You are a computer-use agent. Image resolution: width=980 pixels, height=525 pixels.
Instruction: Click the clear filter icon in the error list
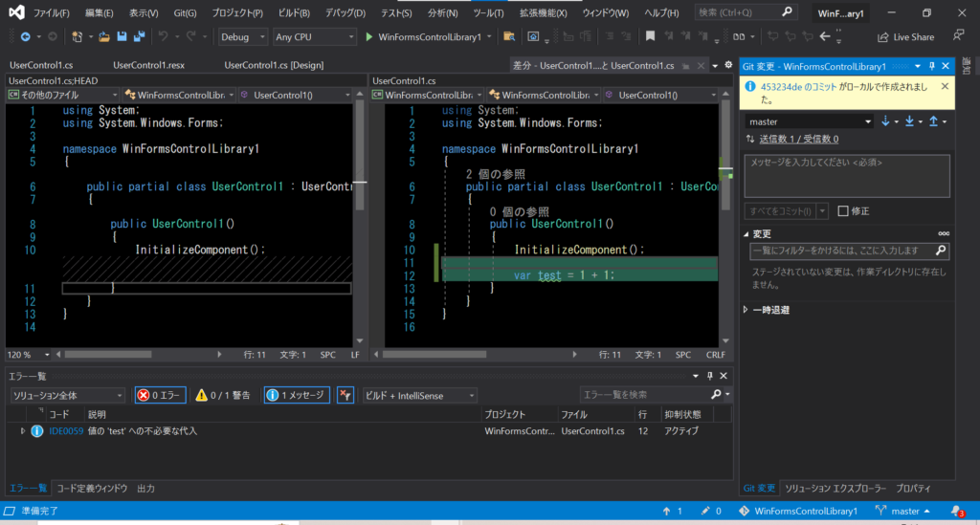click(x=345, y=395)
